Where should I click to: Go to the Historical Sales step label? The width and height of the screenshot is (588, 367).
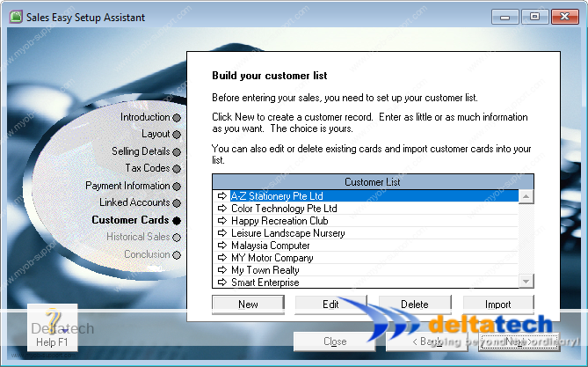[x=138, y=237]
